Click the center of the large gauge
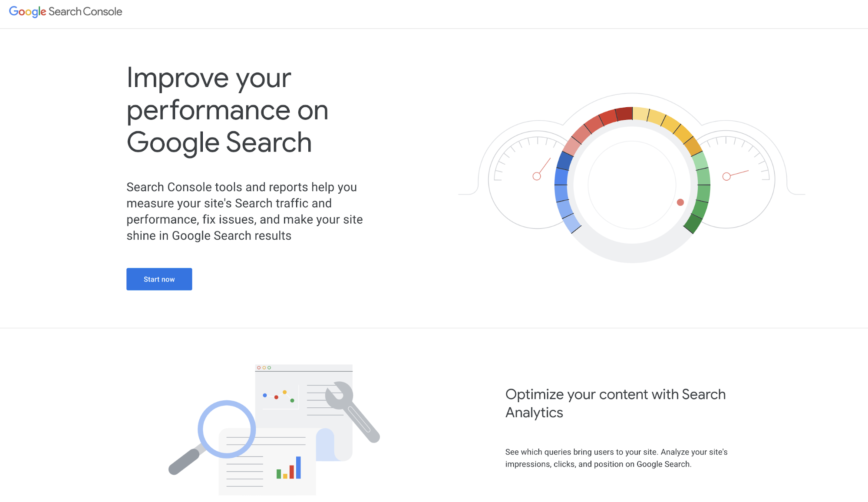The image size is (868, 502). coord(632,185)
